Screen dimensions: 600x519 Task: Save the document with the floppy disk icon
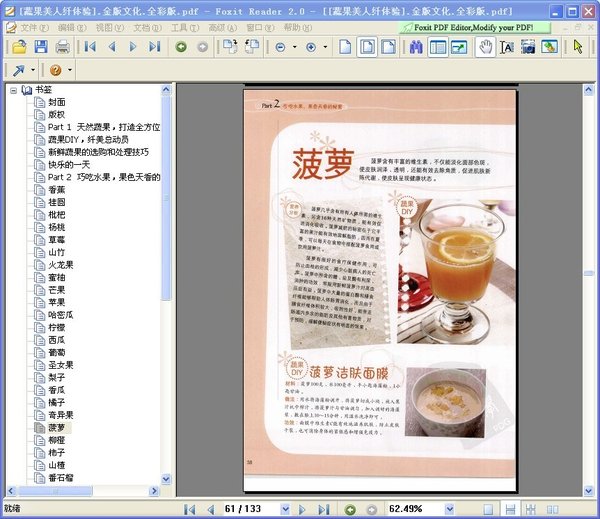(x=41, y=47)
